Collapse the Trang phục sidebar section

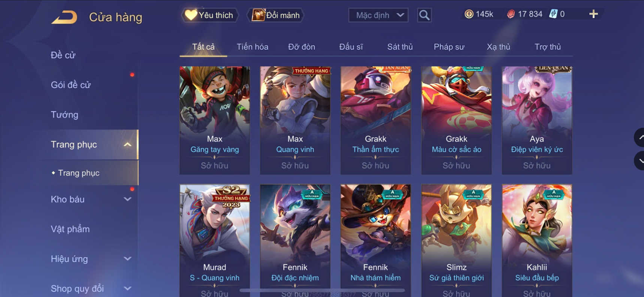(x=127, y=145)
